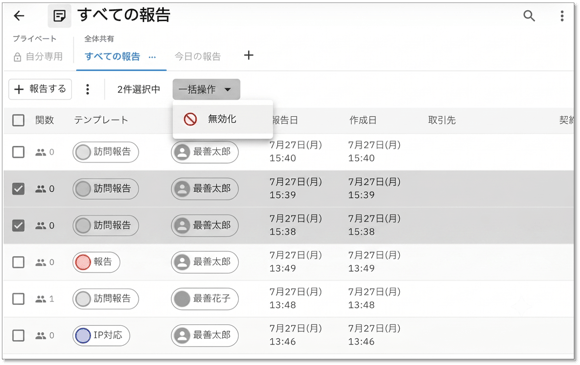Open the 最善太郎 chip in the 15:40 row

[205, 152]
